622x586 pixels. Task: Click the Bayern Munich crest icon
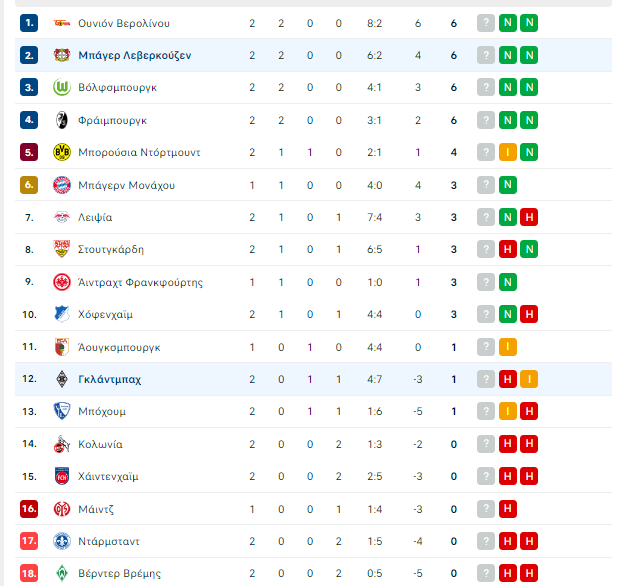[x=62, y=185]
